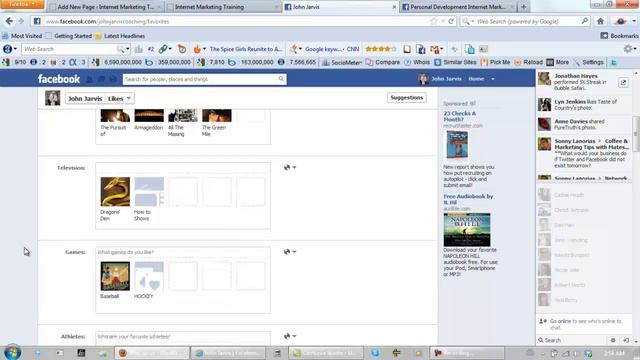
Task: Click Lyn Jenkins ticker story
Action: 584,104
